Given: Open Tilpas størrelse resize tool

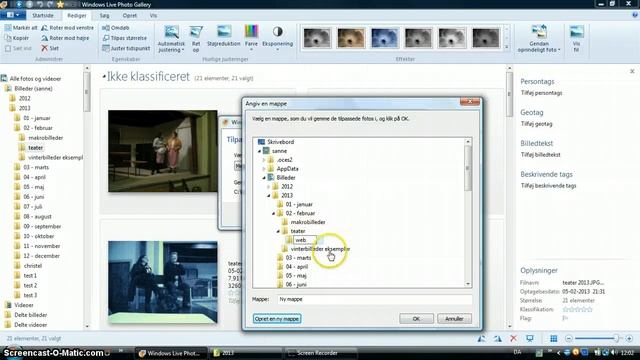Looking at the screenshot, I should pos(124,38).
